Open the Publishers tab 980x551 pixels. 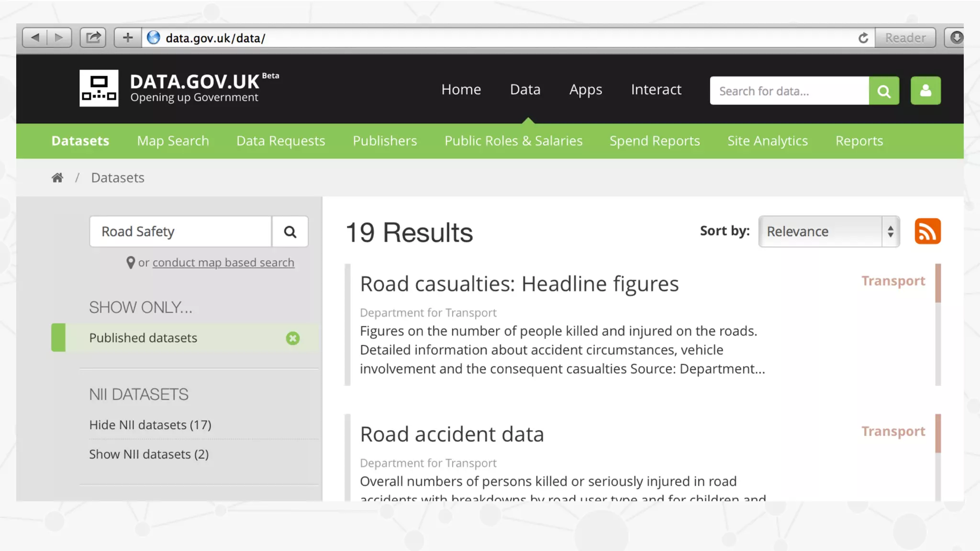coord(385,141)
